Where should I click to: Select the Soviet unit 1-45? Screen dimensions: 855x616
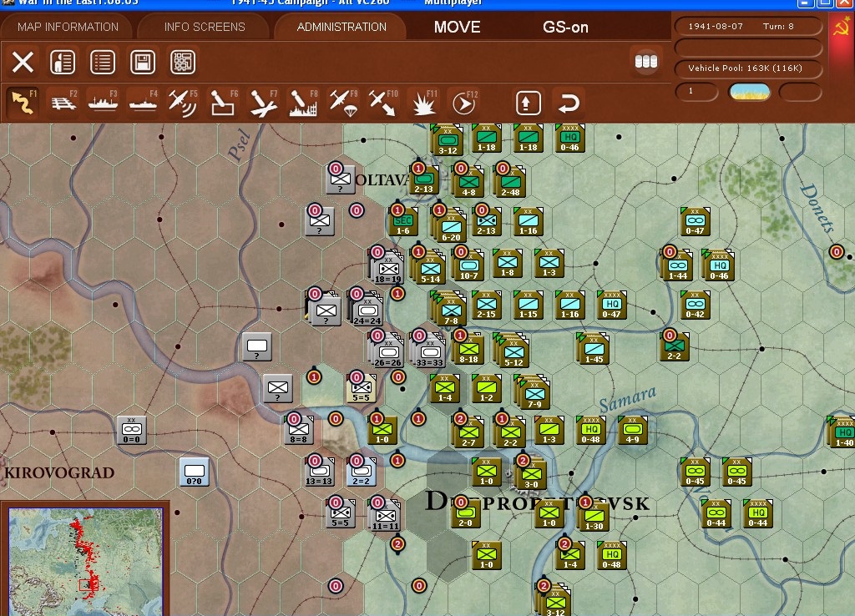tap(593, 349)
